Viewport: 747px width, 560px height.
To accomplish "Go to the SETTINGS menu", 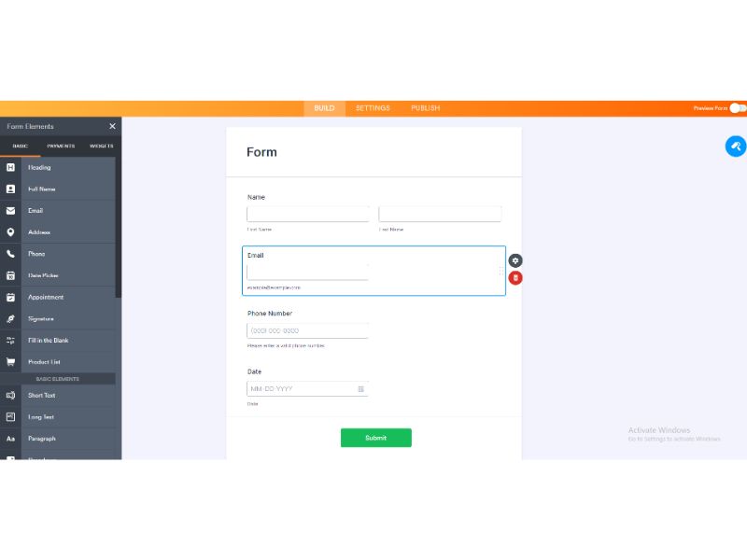I will [x=373, y=107].
